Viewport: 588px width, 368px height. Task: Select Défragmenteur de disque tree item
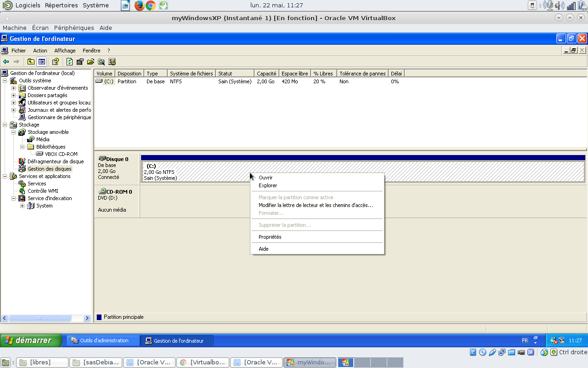[x=56, y=161]
